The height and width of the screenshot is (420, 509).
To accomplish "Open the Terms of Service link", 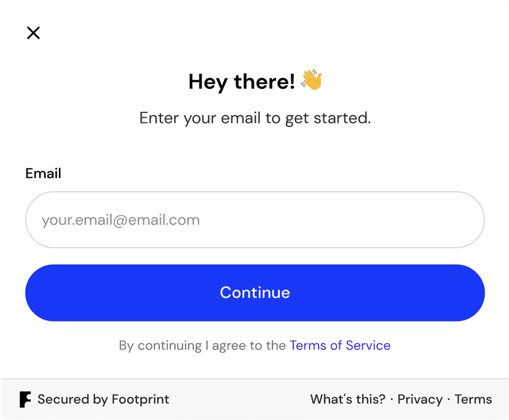I will [x=340, y=346].
